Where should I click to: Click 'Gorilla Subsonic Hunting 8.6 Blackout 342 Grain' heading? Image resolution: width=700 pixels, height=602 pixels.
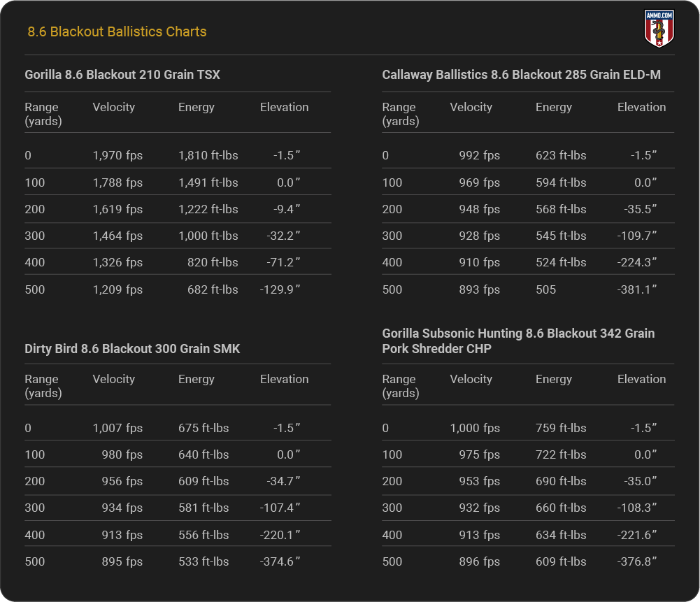click(x=518, y=334)
